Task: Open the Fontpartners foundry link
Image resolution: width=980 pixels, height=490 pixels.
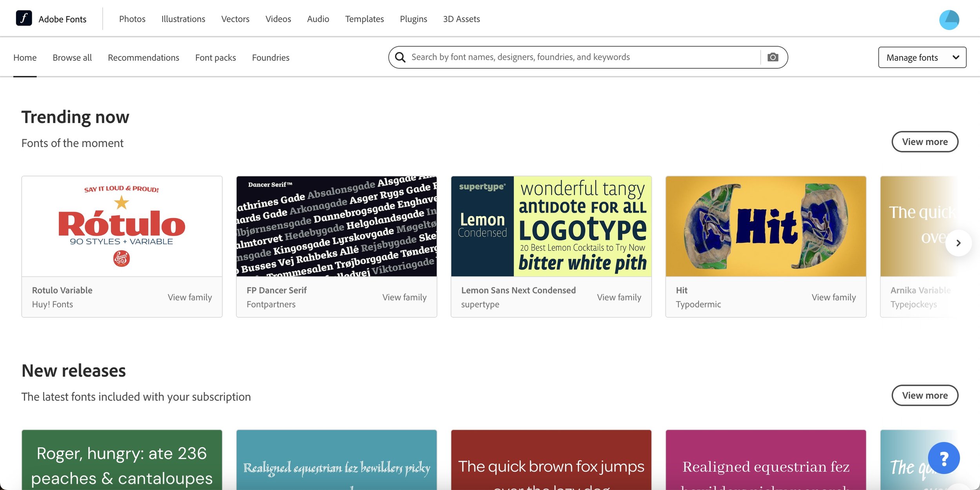Action: click(271, 304)
